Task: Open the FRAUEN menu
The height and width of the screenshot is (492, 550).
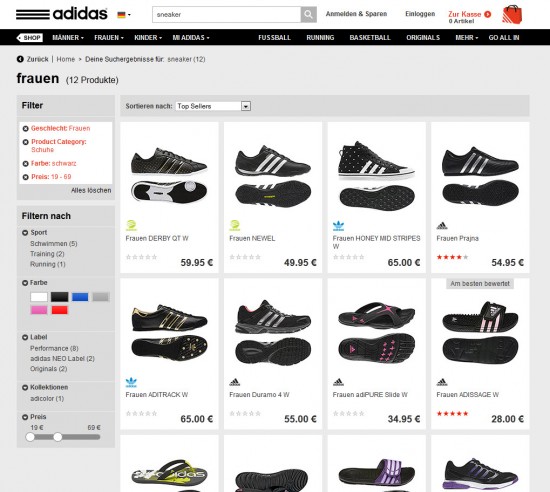Action: pos(109,38)
